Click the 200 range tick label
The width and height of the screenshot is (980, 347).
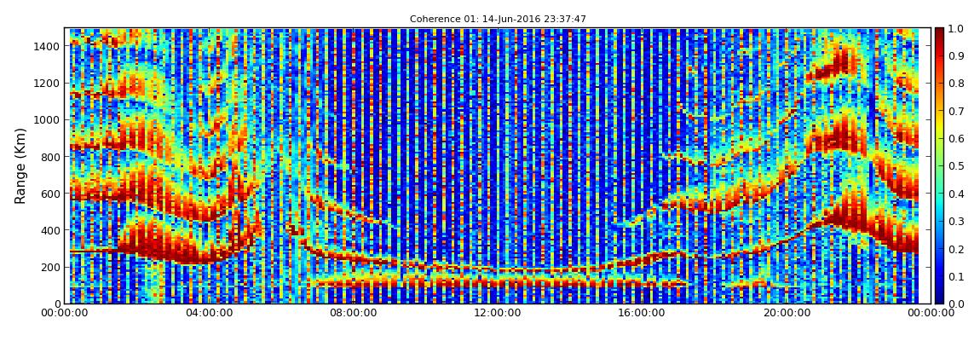click(x=50, y=268)
